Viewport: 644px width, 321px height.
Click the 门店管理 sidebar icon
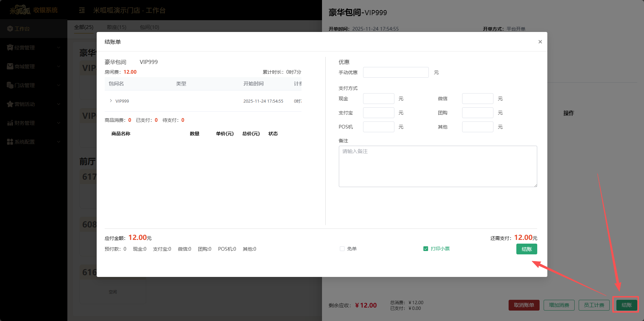click(10, 85)
